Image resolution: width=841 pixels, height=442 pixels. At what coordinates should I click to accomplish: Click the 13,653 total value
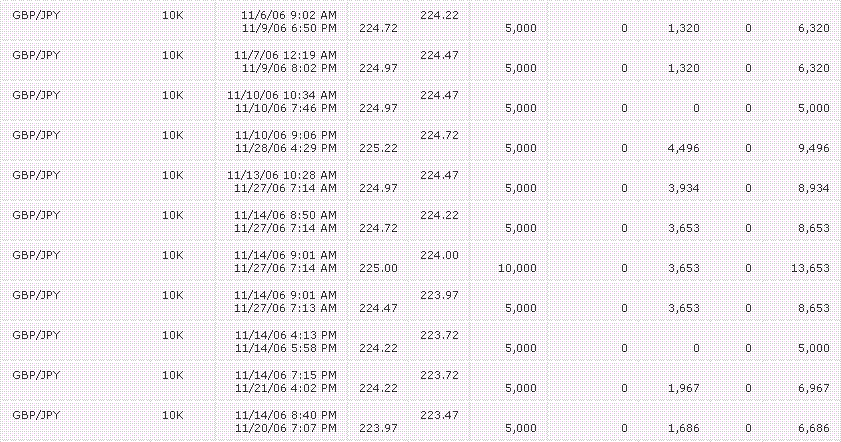810,268
